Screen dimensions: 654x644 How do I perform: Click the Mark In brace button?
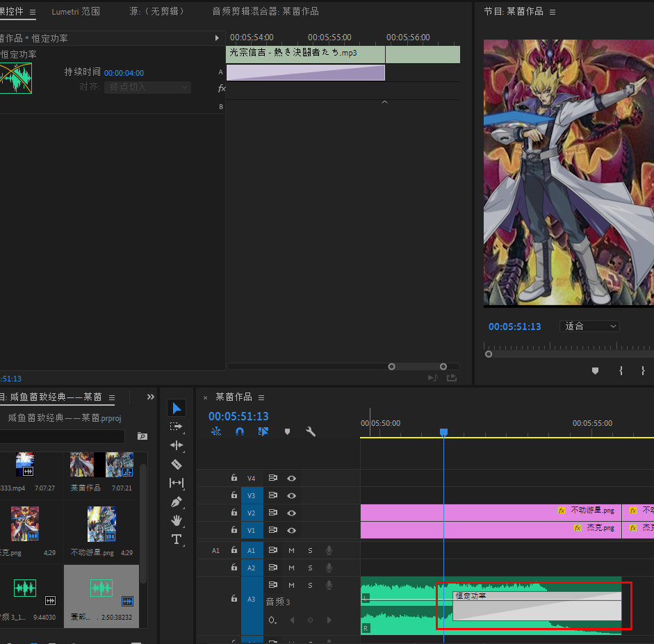coord(621,370)
